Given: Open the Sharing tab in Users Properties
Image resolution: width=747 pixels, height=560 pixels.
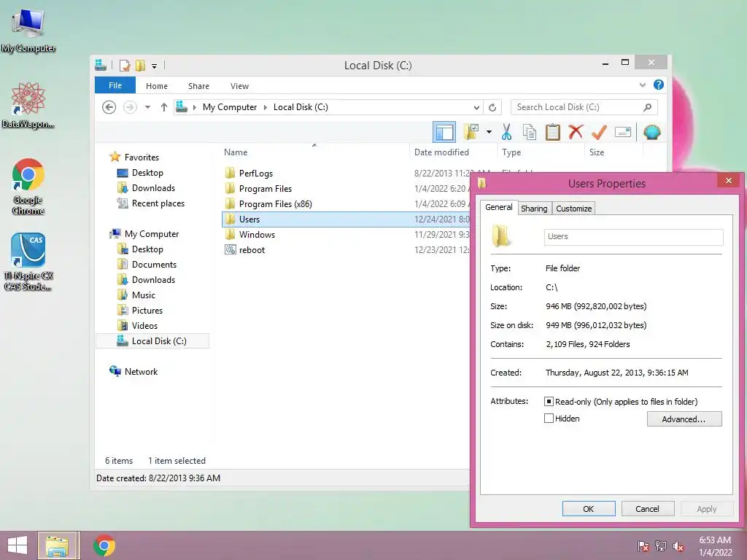Looking at the screenshot, I should tap(534, 209).
